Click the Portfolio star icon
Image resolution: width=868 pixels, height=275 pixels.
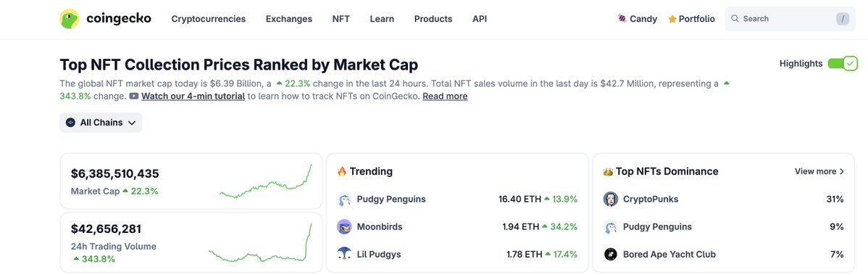tap(672, 19)
